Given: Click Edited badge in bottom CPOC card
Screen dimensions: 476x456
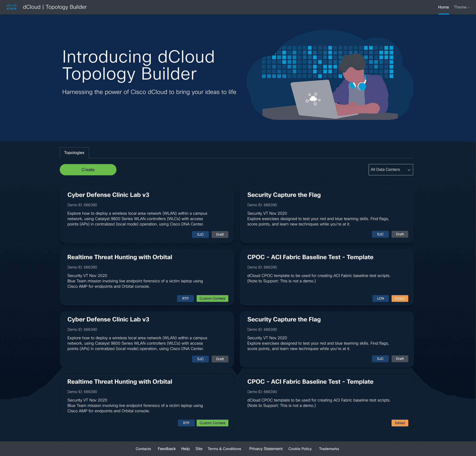Looking at the screenshot, I should [400, 423].
